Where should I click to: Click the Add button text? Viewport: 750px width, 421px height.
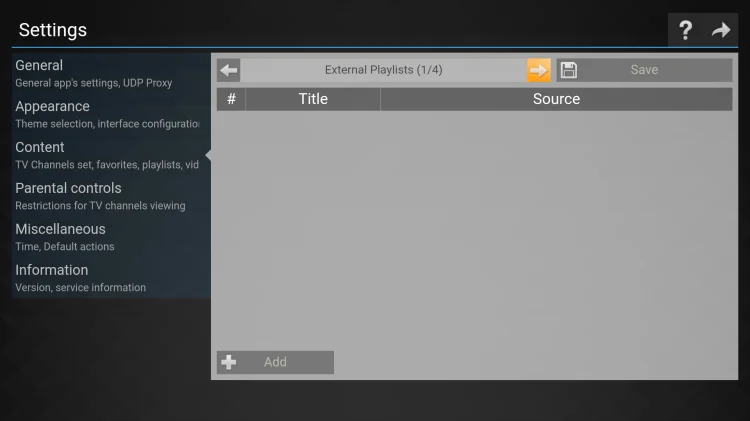(x=275, y=362)
